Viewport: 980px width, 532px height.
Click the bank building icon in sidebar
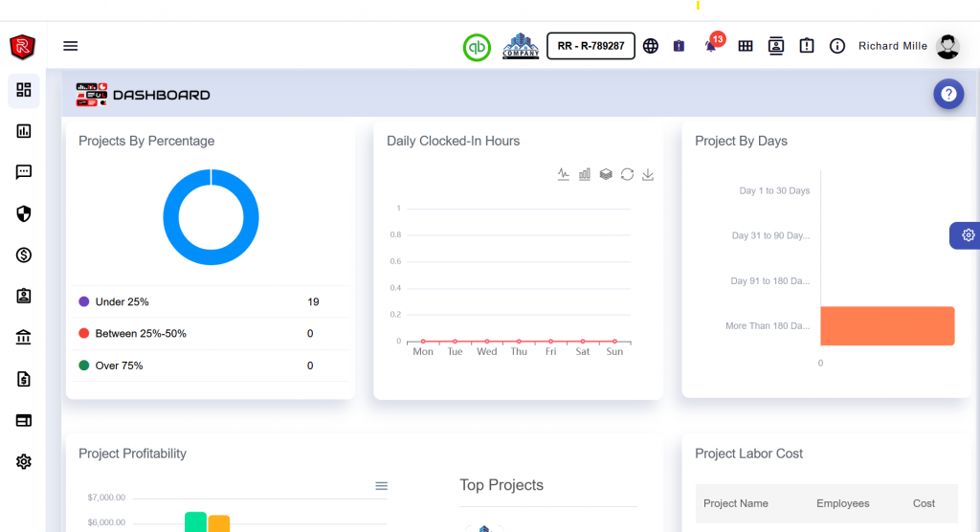pos(24,338)
